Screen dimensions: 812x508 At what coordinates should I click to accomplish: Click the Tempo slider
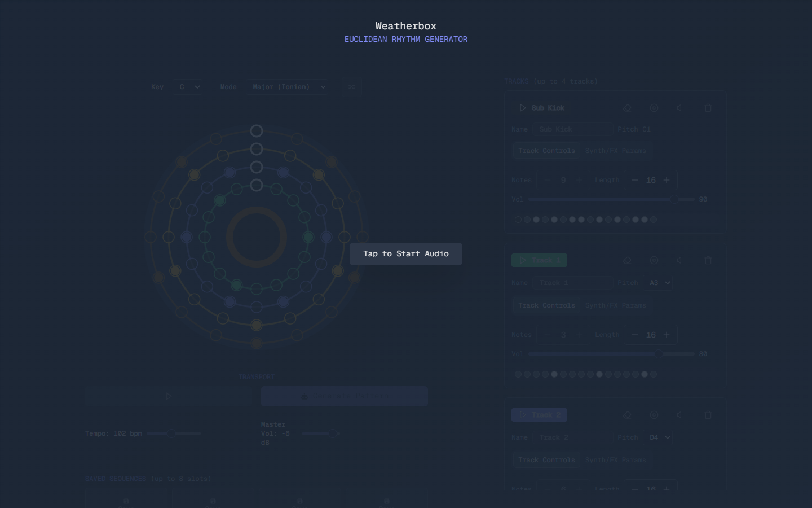173,433
